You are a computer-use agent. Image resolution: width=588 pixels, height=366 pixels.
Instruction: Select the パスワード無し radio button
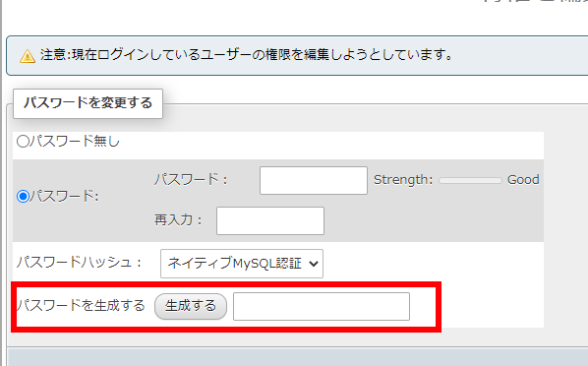click(23, 142)
